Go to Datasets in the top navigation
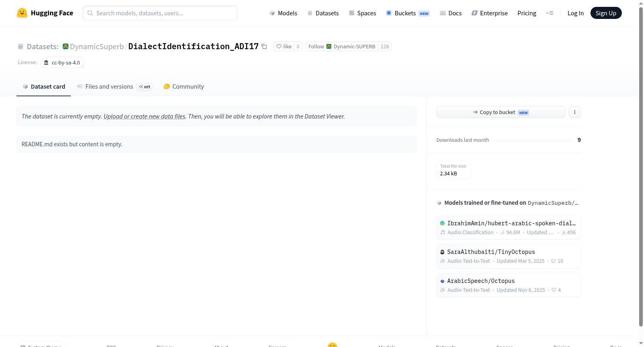644x347 pixels. [323, 13]
